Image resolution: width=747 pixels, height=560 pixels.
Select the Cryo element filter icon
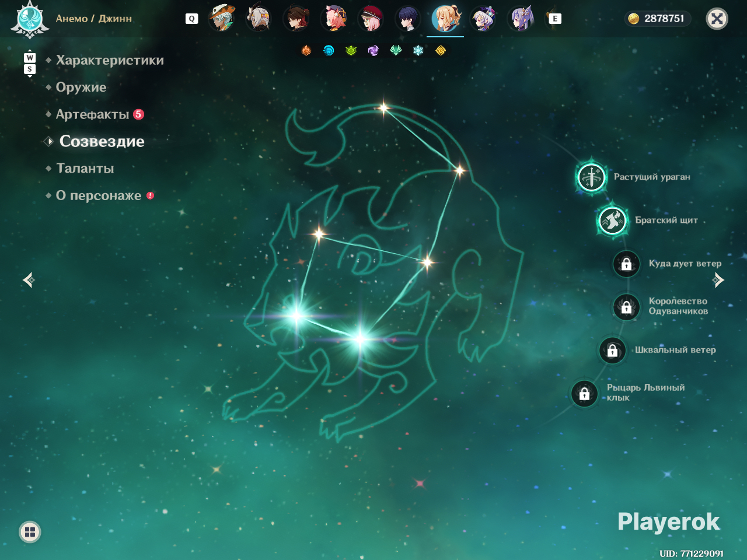point(418,51)
